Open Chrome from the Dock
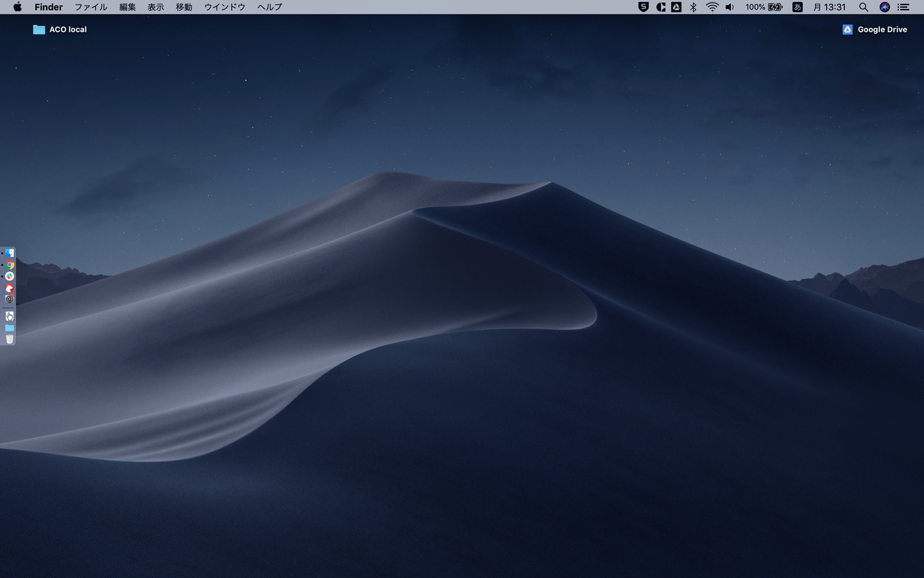The image size is (924, 578). pyautogui.click(x=10, y=265)
